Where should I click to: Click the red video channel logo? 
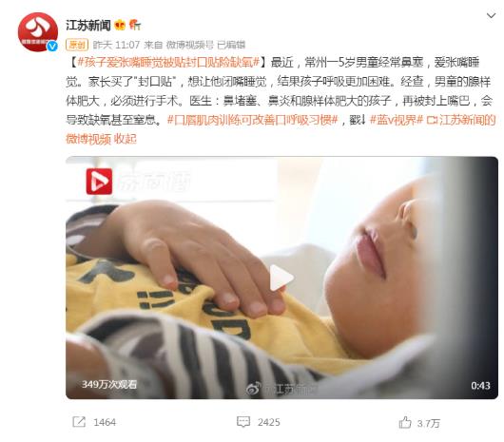[x=99, y=182]
